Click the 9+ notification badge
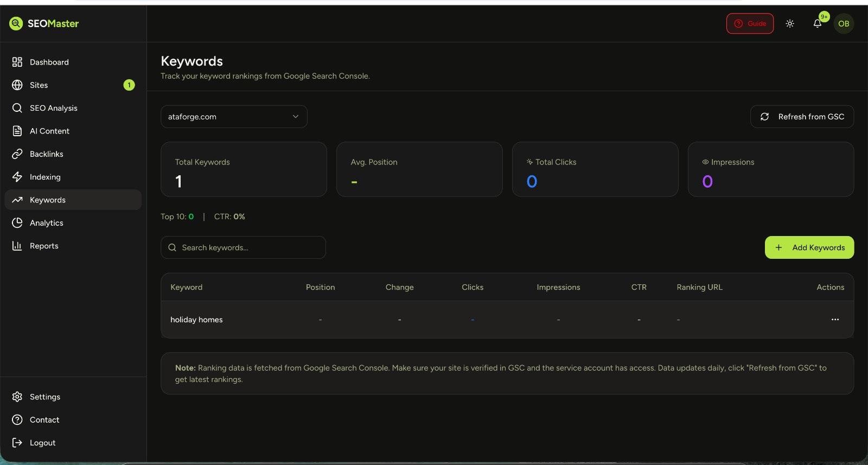 (824, 17)
